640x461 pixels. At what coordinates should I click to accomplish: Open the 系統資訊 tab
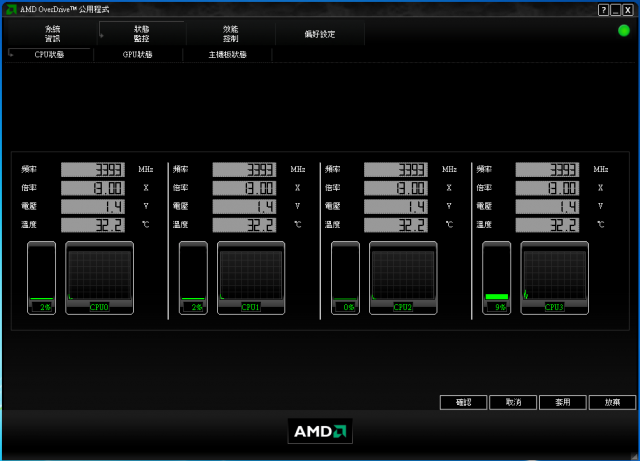pos(53,33)
